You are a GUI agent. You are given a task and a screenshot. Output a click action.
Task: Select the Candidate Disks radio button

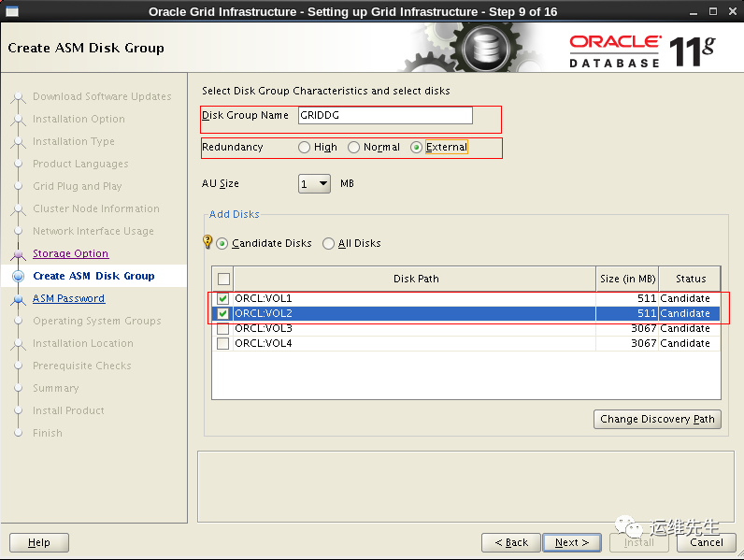(x=222, y=243)
